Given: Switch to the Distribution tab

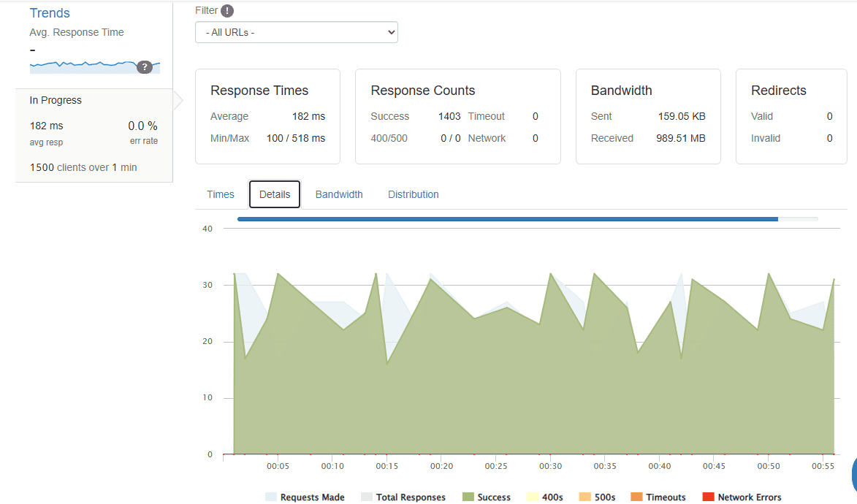Looking at the screenshot, I should click(x=414, y=194).
